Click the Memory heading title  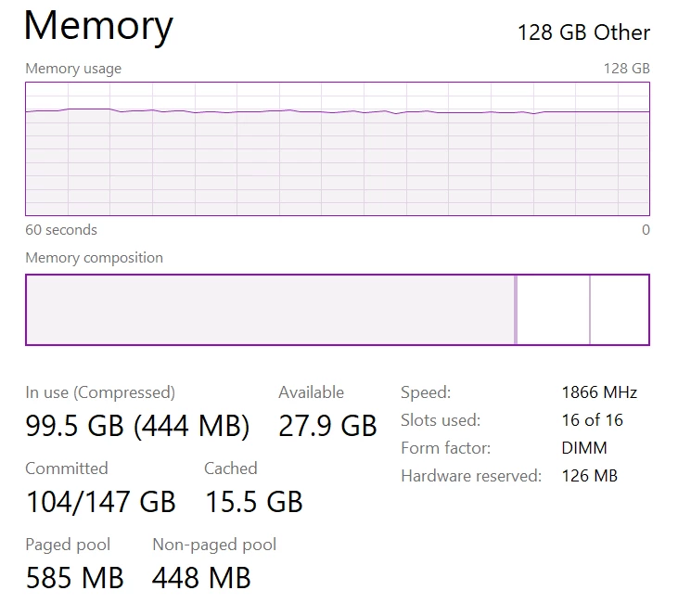(x=98, y=27)
